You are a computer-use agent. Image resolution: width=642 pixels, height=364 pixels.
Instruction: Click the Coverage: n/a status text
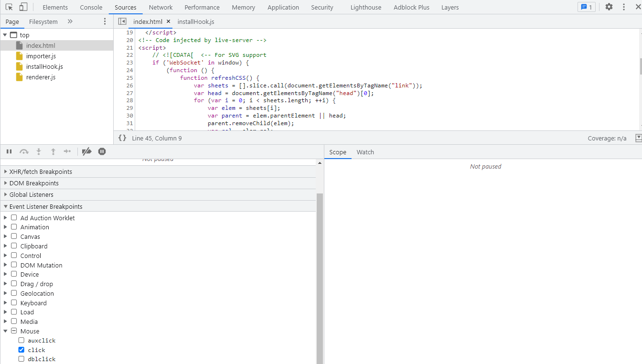pyautogui.click(x=607, y=138)
